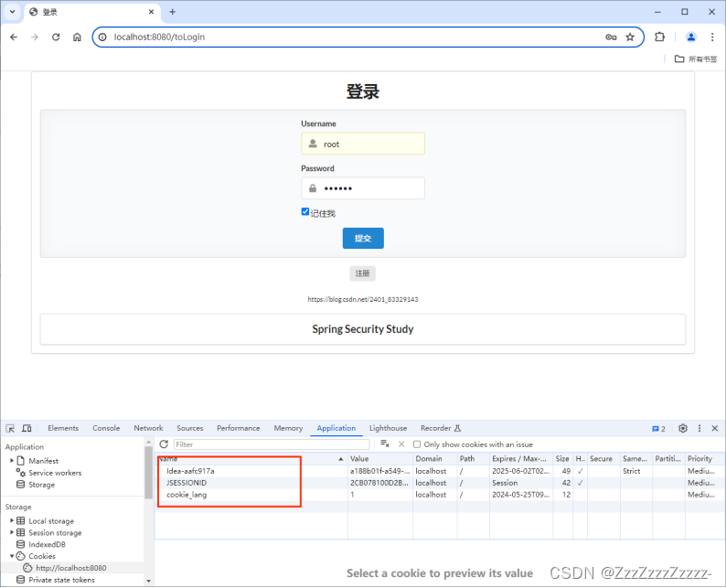Activate the DevTools inspect element tool
The height and width of the screenshot is (588, 726).
10,428
